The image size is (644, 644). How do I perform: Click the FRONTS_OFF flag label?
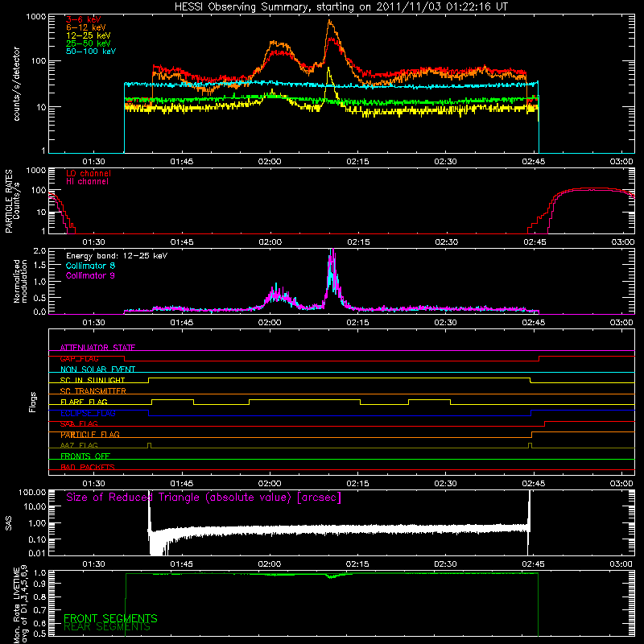click(85, 456)
